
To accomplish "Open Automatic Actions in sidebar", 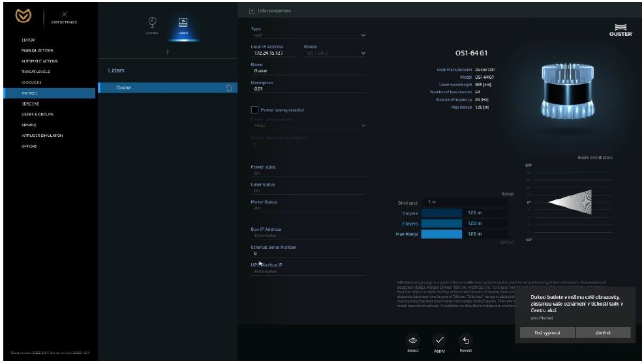I will [x=39, y=61].
